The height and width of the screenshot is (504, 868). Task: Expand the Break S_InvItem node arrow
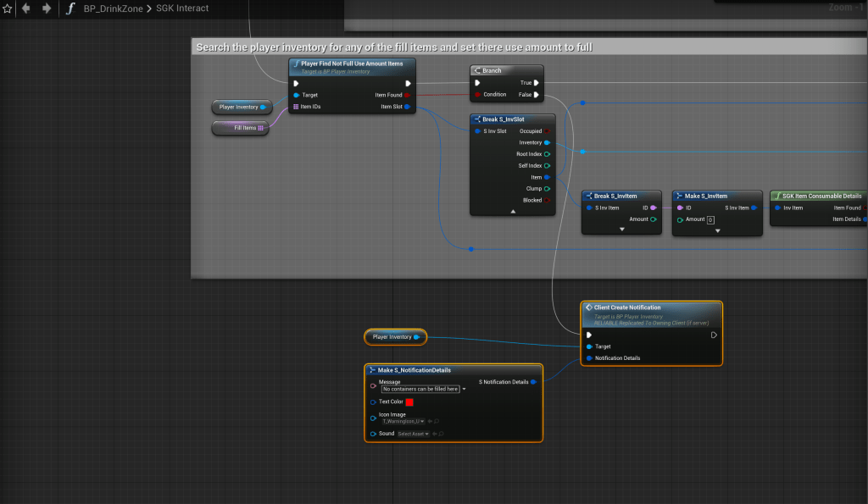tap(621, 229)
